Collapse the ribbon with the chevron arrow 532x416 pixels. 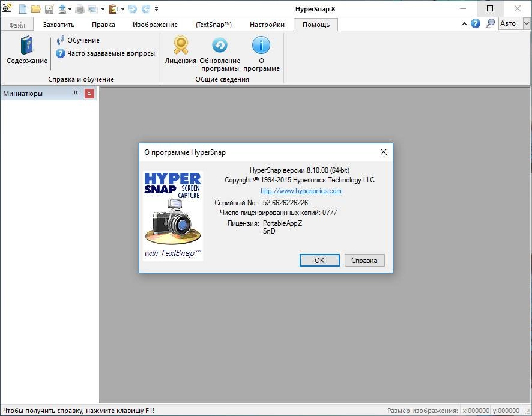coord(464,24)
